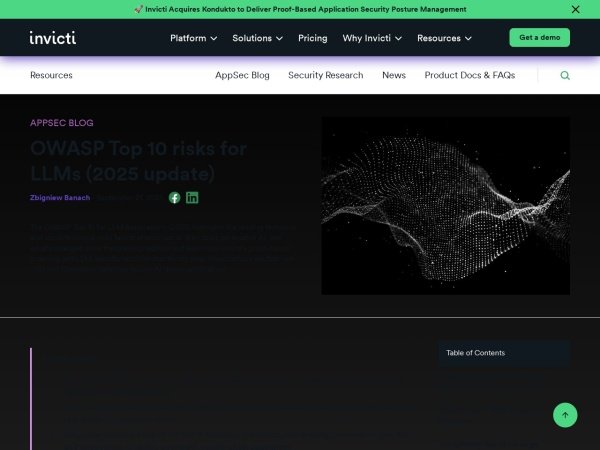Go to AppSec Blog section
Viewport: 600px width, 450px height.
pos(242,75)
